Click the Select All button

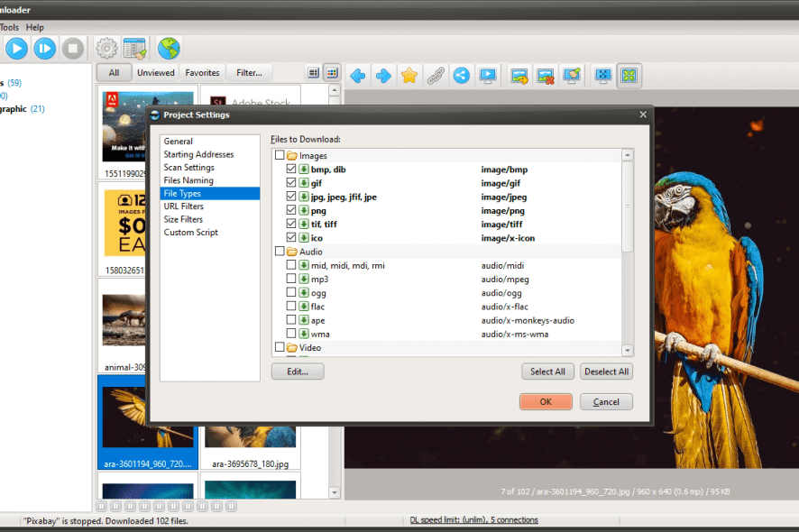pos(547,371)
